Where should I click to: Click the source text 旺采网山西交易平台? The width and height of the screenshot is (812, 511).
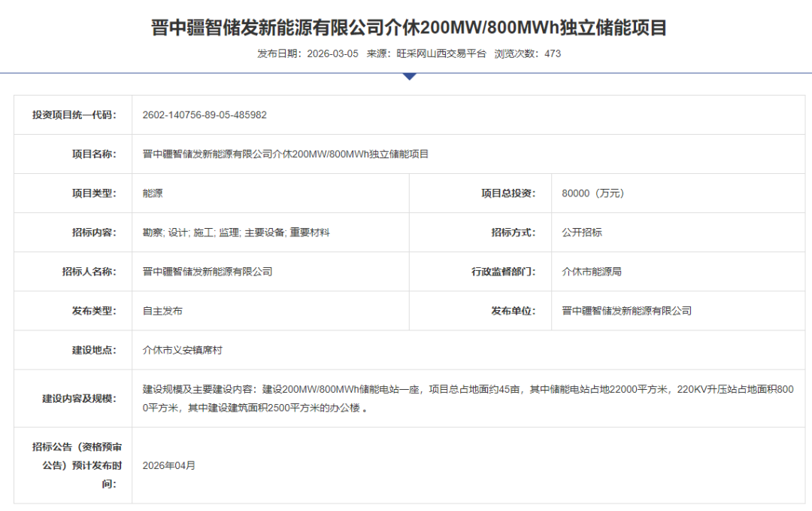(441, 54)
